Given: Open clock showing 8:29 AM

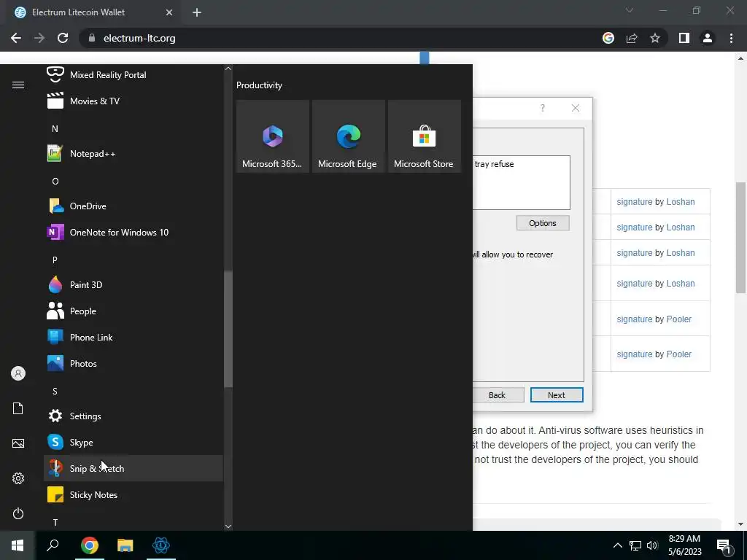Looking at the screenshot, I should point(684,545).
